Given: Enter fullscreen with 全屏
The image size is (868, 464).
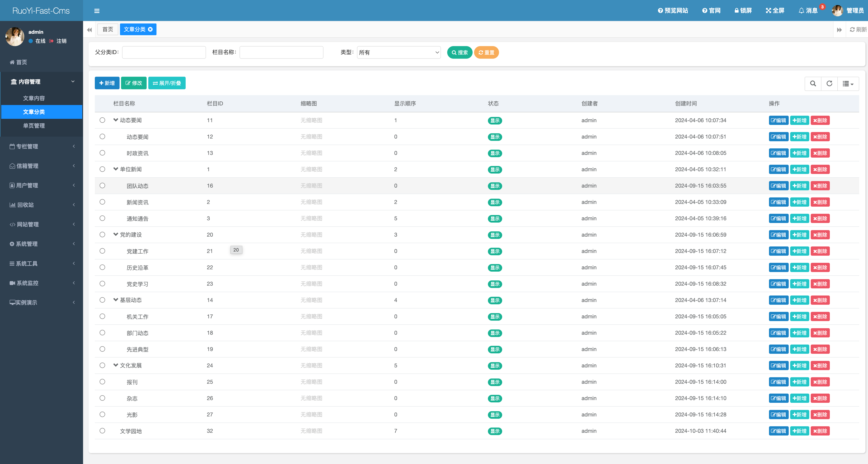Looking at the screenshot, I should (775, 11).
